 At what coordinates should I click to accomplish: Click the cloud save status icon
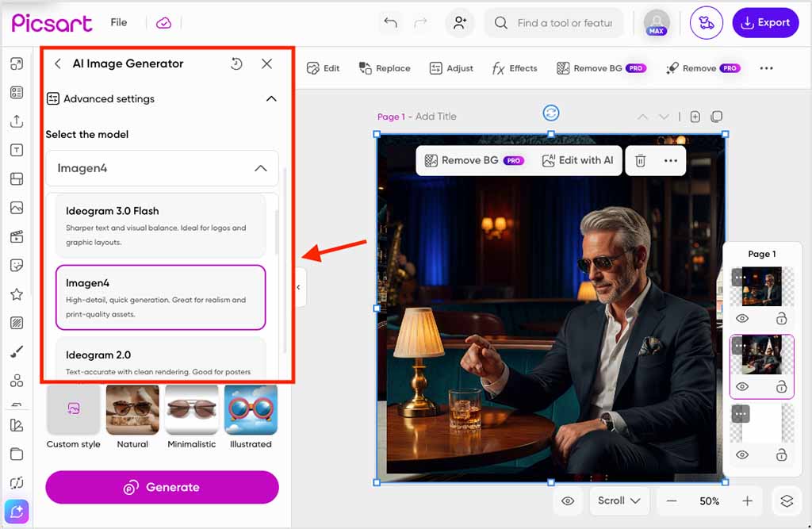tap(163, 23)
